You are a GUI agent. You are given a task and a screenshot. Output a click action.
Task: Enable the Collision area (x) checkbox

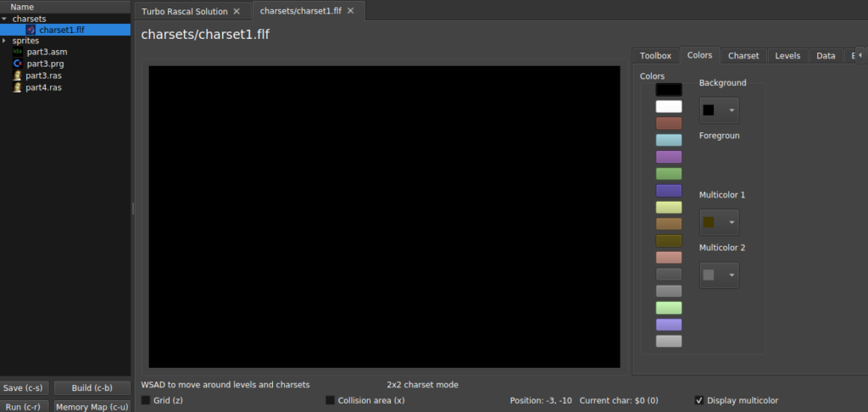point(330,400)
